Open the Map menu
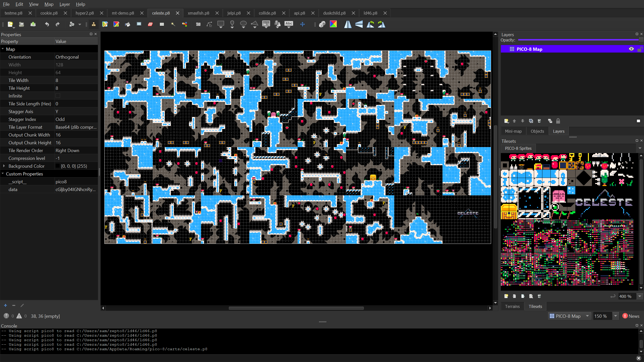644x362 pixels. 49,4
